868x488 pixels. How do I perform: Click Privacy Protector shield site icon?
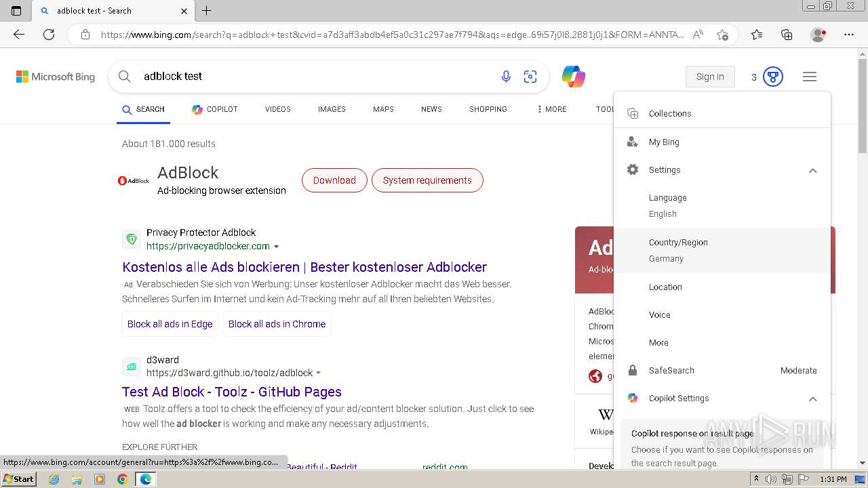pos(132,239)
